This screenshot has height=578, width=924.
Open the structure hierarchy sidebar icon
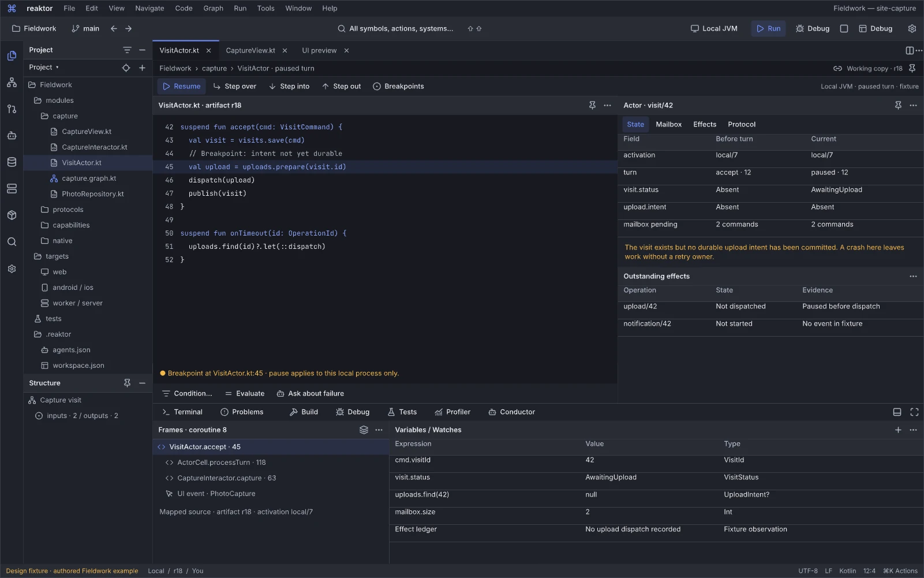[x=12, y=83]
